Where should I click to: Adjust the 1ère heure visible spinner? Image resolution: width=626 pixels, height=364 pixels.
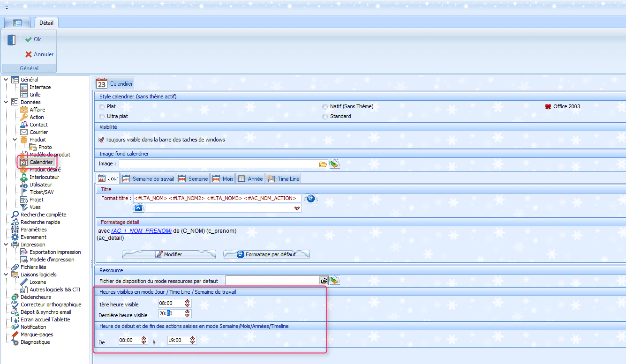[187, 303]
